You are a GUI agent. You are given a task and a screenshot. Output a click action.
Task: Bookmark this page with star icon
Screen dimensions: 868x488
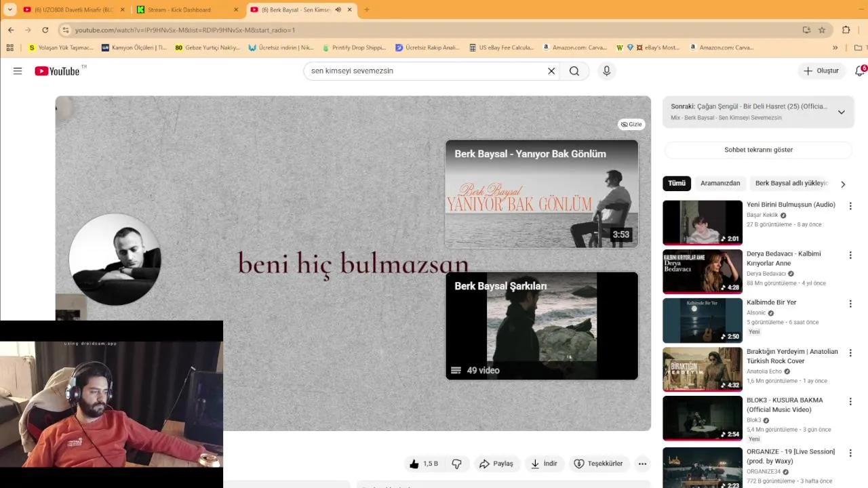(822, 30)
